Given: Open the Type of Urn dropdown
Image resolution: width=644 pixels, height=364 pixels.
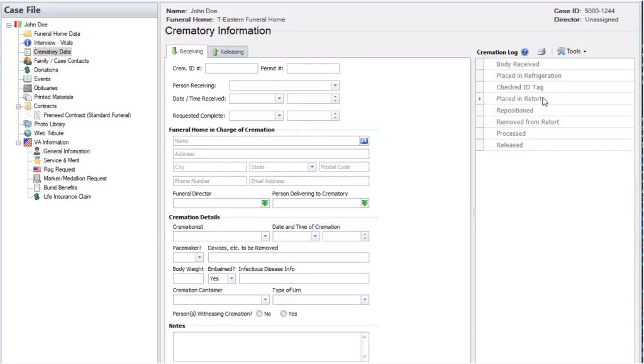Looking at the screenshot, I should pos(365,300).
